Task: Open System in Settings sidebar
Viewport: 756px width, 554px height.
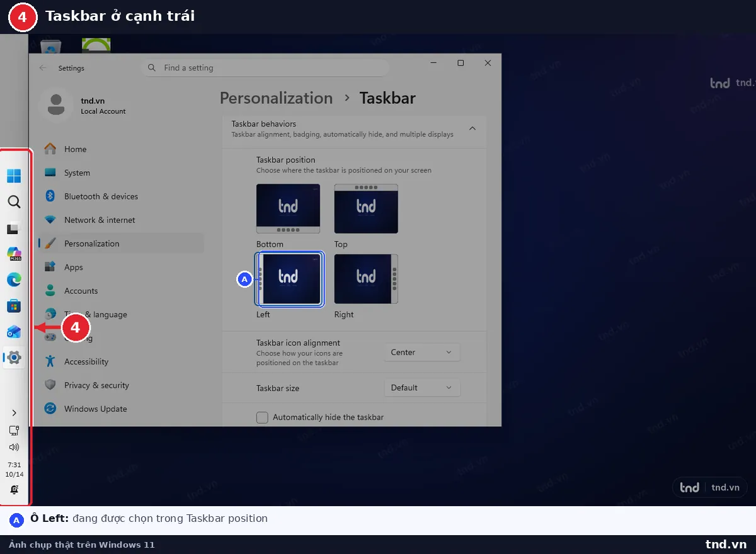Action: (121, 172)
